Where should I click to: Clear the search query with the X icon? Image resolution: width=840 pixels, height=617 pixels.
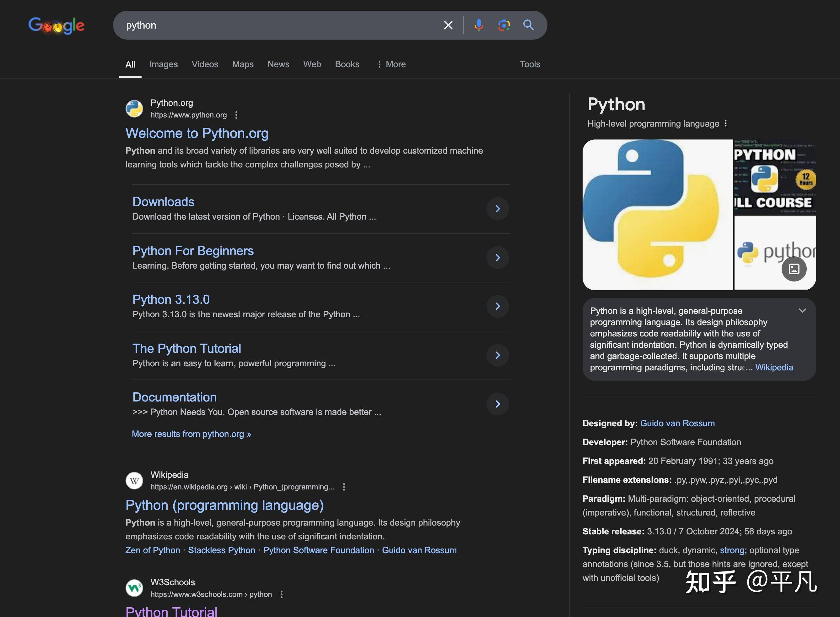coord(448,25)
